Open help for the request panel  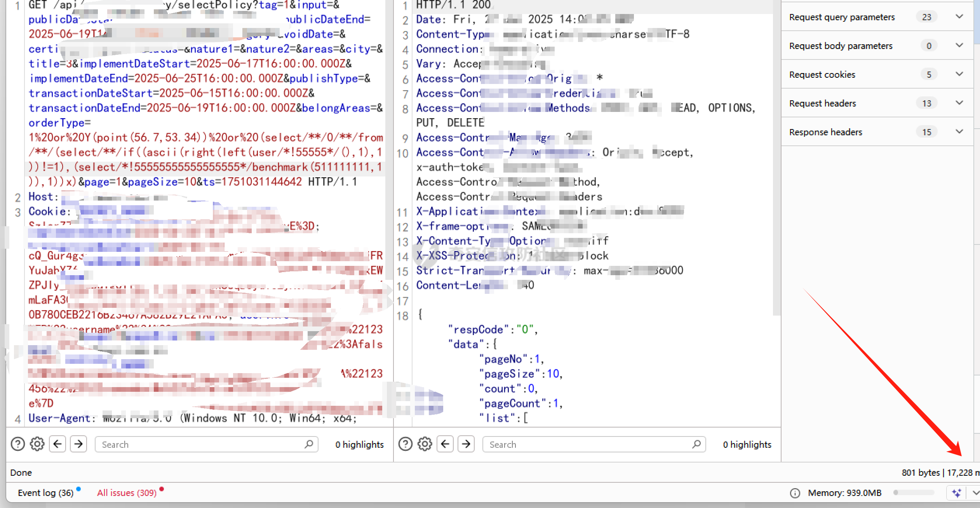18,444
